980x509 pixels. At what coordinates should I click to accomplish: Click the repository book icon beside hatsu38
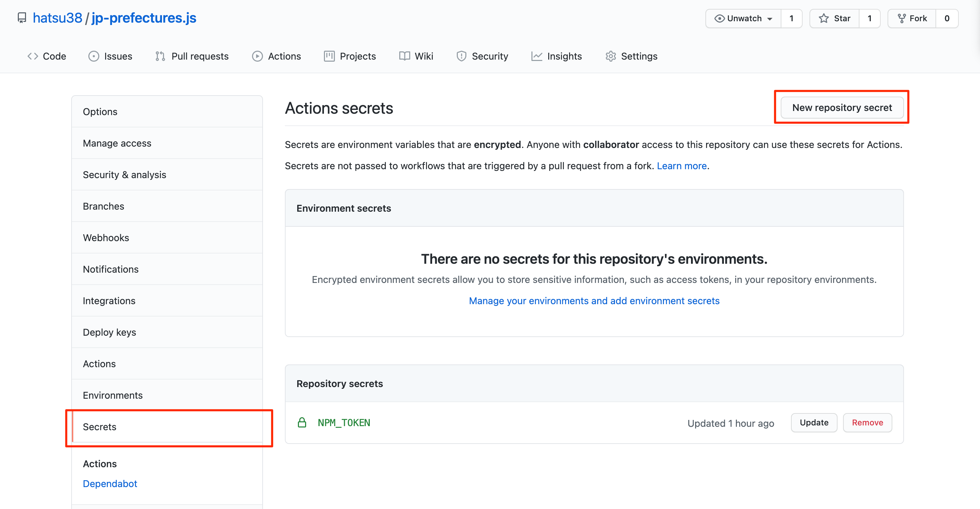coord(22,18)
